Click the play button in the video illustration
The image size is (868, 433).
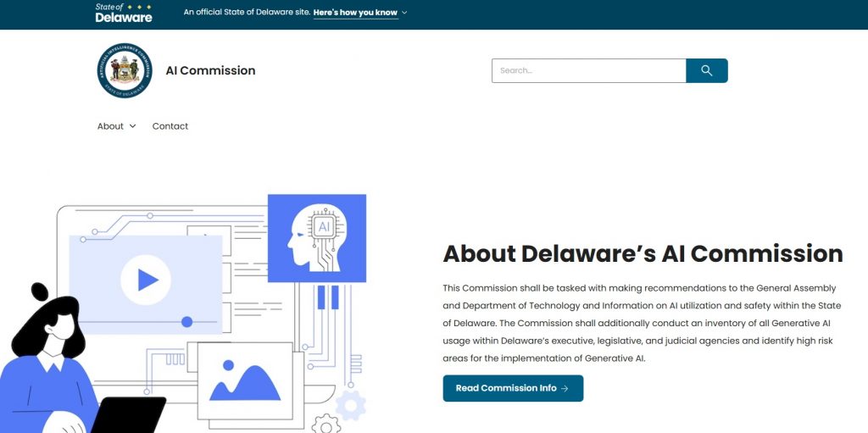(x=146, y=280)
